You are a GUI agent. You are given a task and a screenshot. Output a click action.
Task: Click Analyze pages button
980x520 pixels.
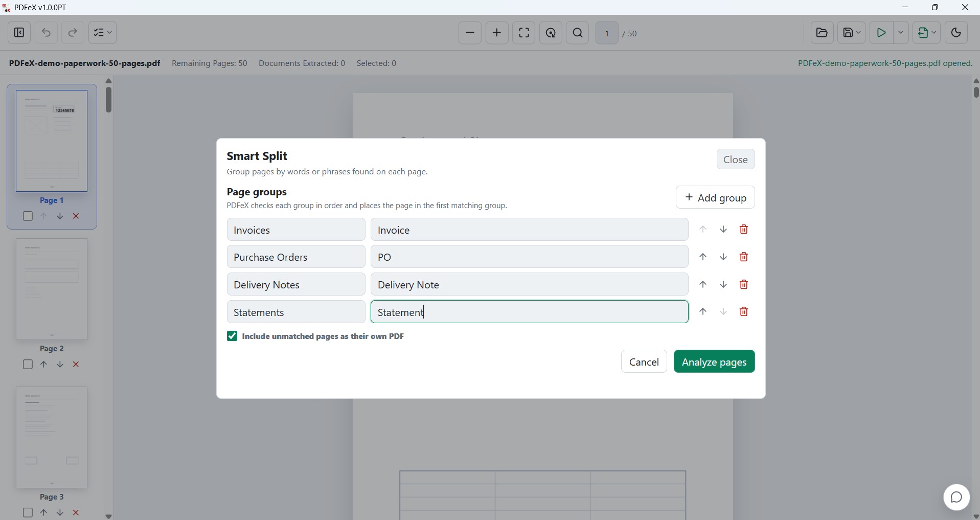714,361
